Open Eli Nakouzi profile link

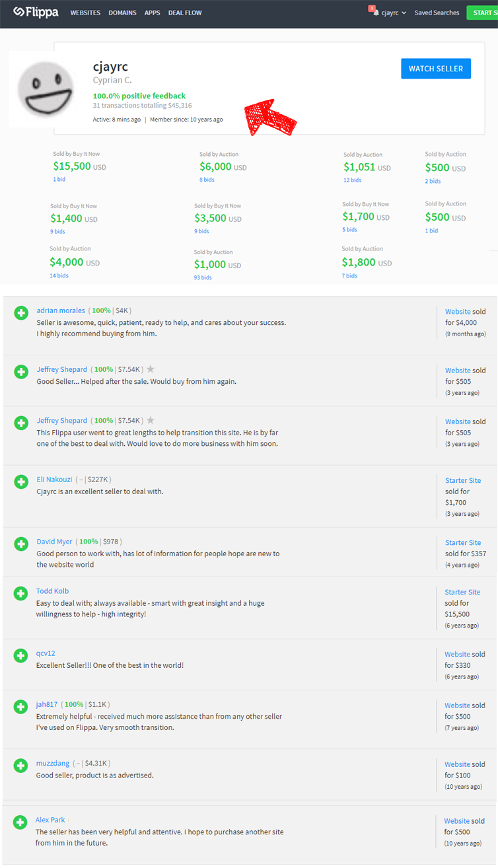54,480
